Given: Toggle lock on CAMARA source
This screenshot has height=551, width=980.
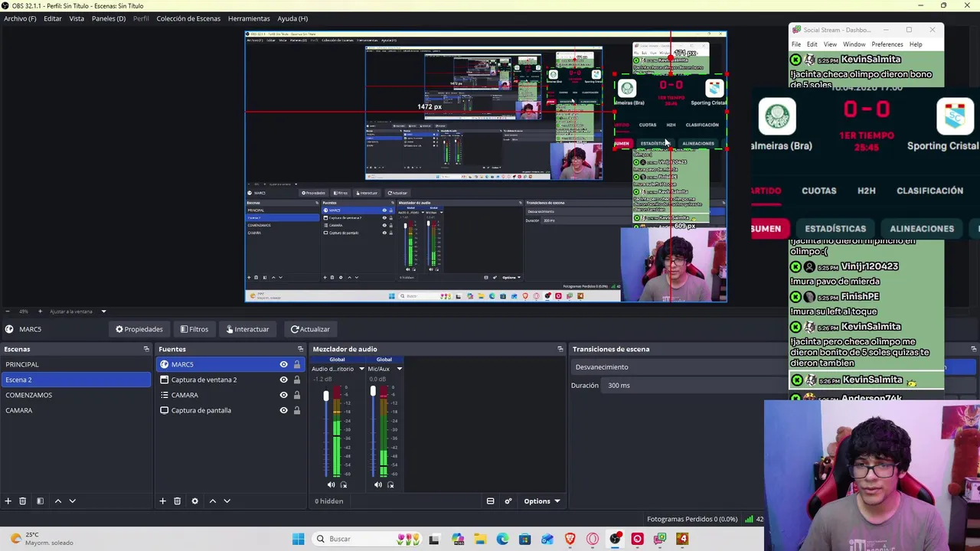Looking at the screenshot, I should 297,395.
